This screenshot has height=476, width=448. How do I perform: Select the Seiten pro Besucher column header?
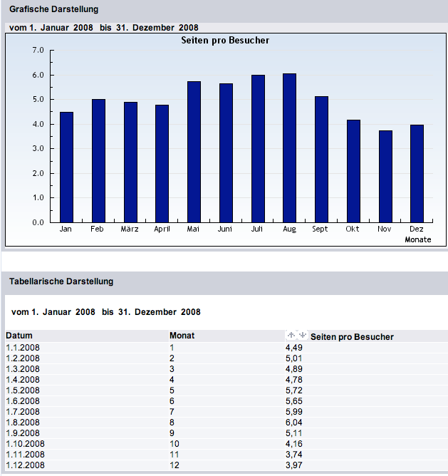tap(352, 336)
